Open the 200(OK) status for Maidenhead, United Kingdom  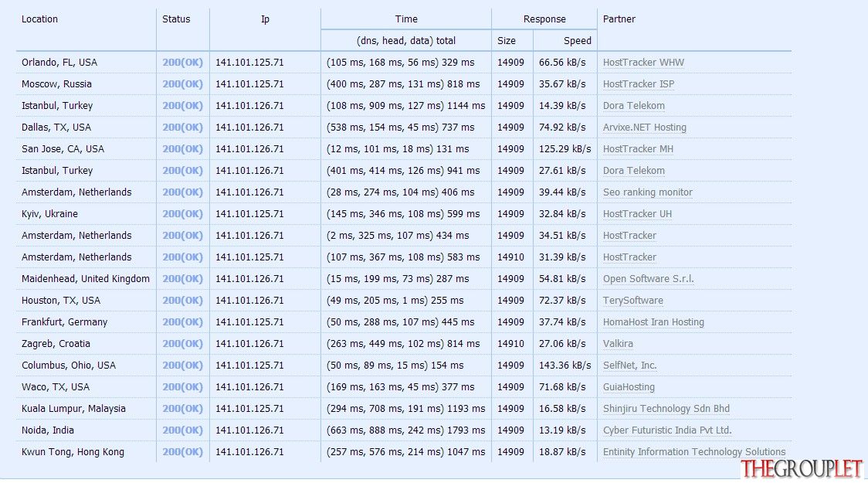pos(183,279)
